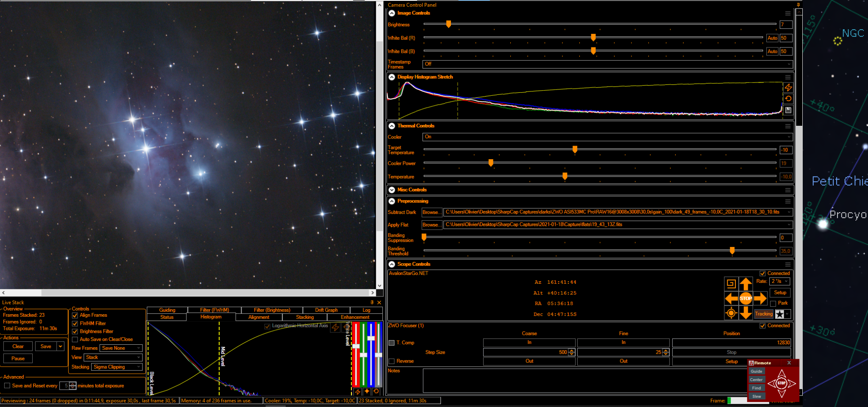The height and width of the screenshot is (407, 868).
Task: Click the orange STOP button in Scope Controls
Action: click(746, 299)
